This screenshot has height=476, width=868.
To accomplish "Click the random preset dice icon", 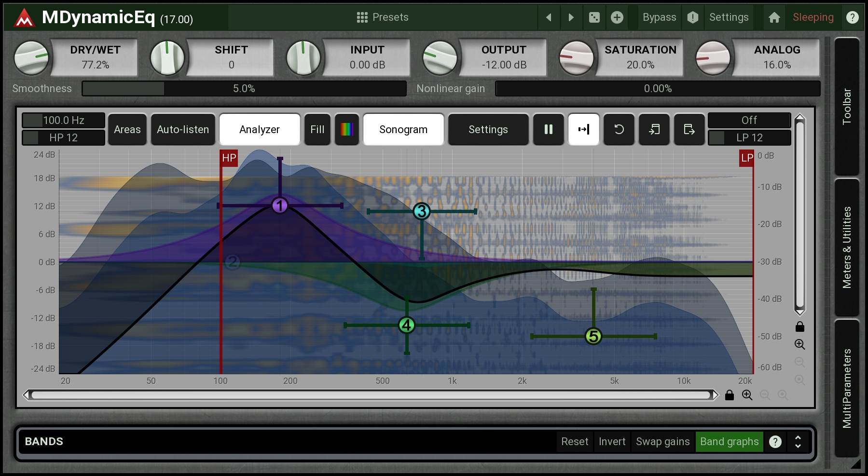I will 594,18.
